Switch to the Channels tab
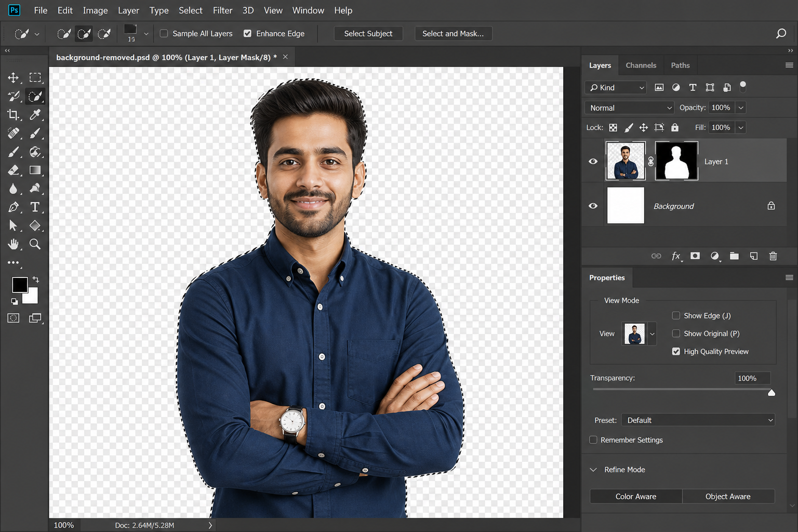798x532 pixels. click(641, 65)
